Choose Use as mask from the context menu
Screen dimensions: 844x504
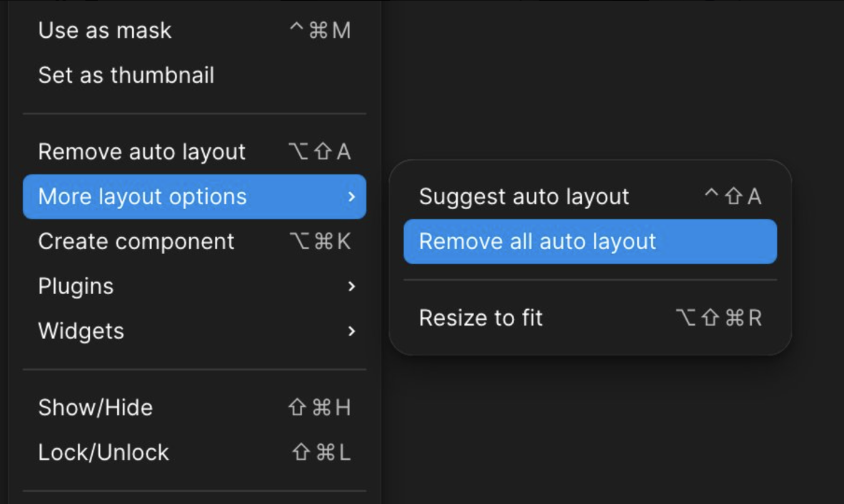pos(105,31)
